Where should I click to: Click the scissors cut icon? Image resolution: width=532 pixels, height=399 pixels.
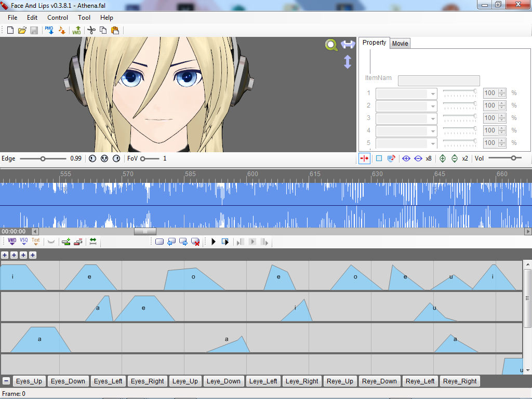click(x=91, y=31)
